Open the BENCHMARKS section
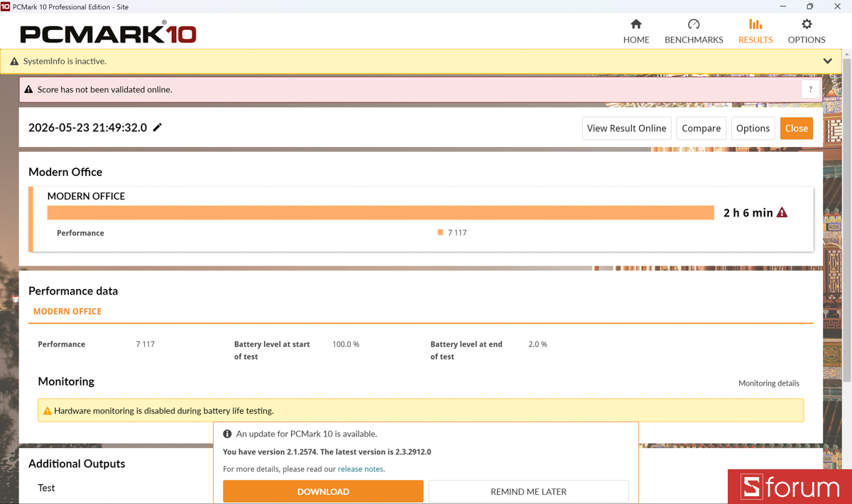The width and height of the screenshot is (852, 504). 694,31
